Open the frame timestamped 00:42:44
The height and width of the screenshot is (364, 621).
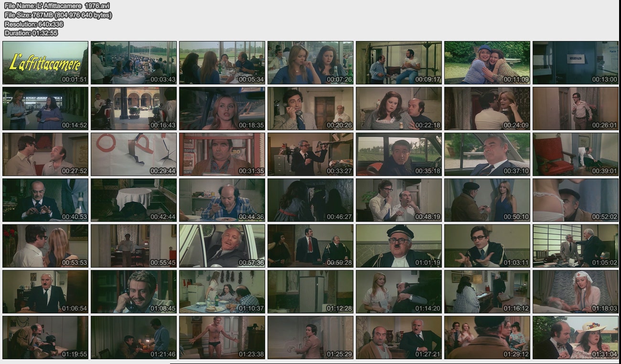[x=134, y=200]
